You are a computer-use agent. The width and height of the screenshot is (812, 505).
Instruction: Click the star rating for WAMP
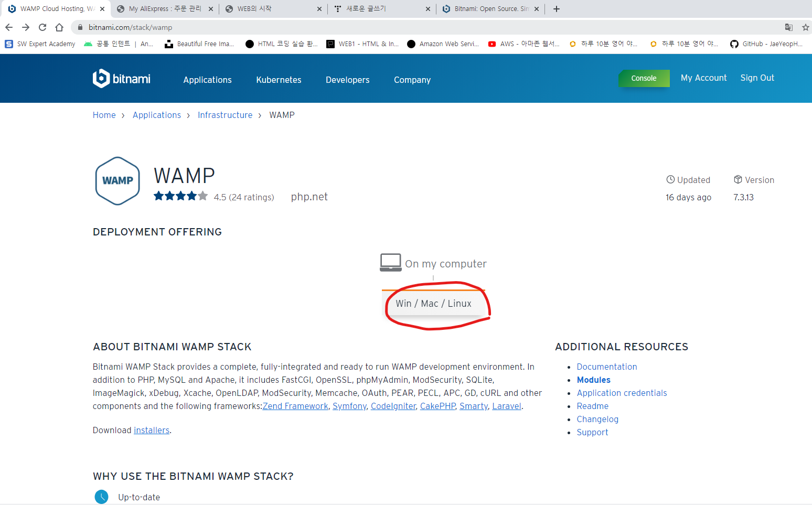click(180, 196)
